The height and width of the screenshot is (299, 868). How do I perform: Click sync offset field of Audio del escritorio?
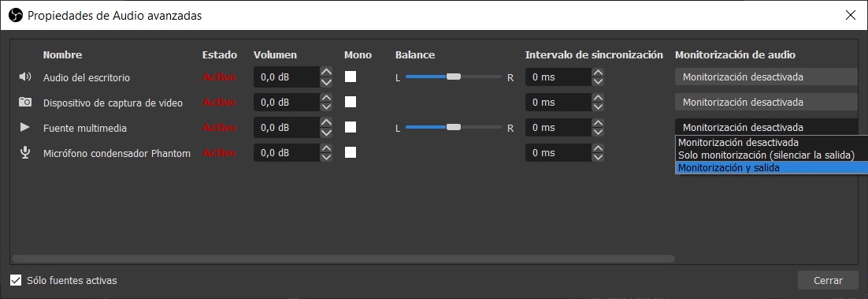point(558,77)
